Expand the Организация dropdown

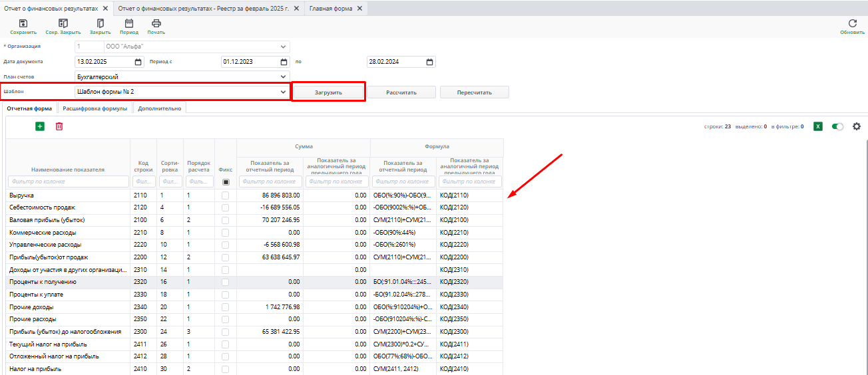pyautogui.click(x=284, y=47)
